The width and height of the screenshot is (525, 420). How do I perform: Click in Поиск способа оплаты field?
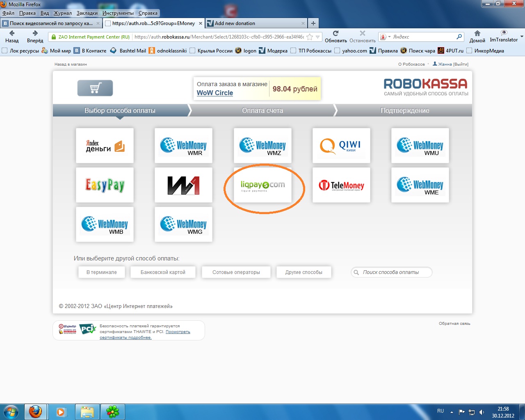[392, 272]
